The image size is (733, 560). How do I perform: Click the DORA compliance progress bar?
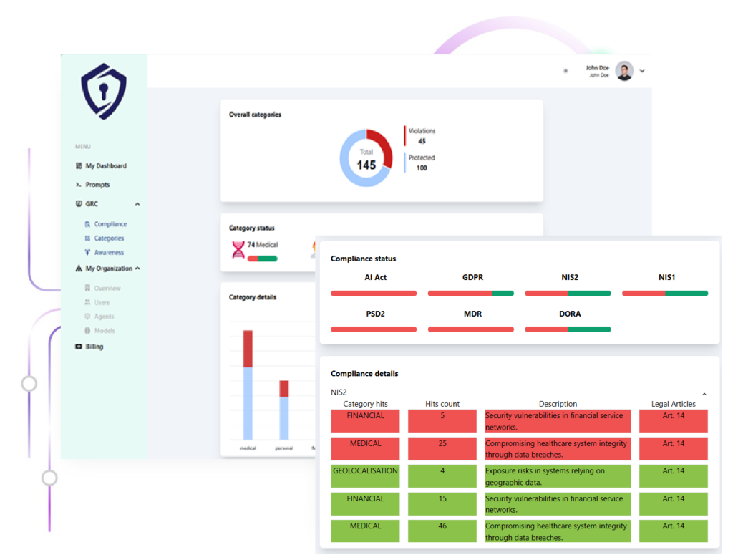[x=568, y=329]
